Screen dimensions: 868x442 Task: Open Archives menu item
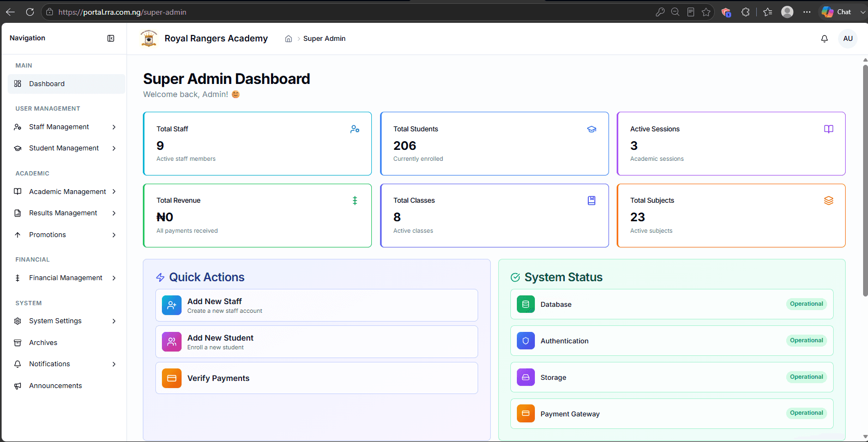(x=67, y=343)
